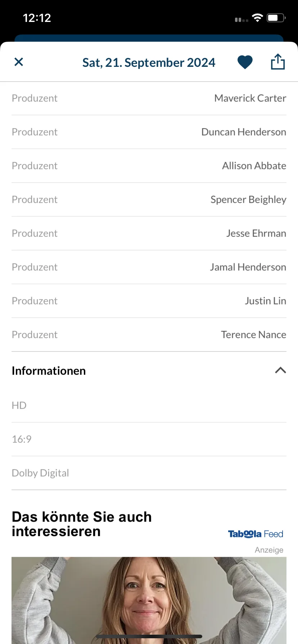Tap the 16:9 aspect ratio row
Screen dimensions: 298x644
click(149, 439)
